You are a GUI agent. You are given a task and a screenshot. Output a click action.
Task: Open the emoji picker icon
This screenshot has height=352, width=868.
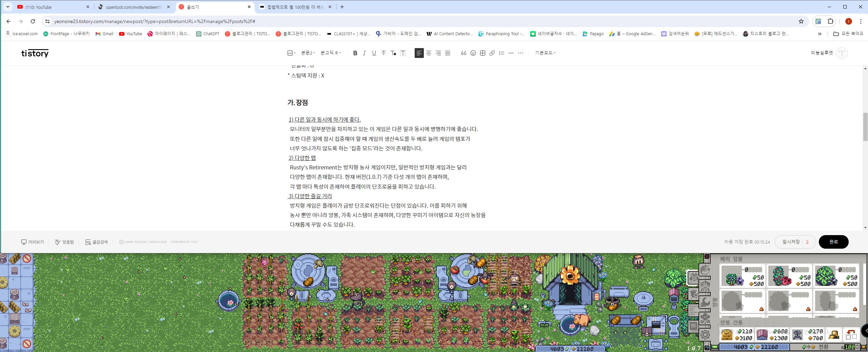pos(473,53)
